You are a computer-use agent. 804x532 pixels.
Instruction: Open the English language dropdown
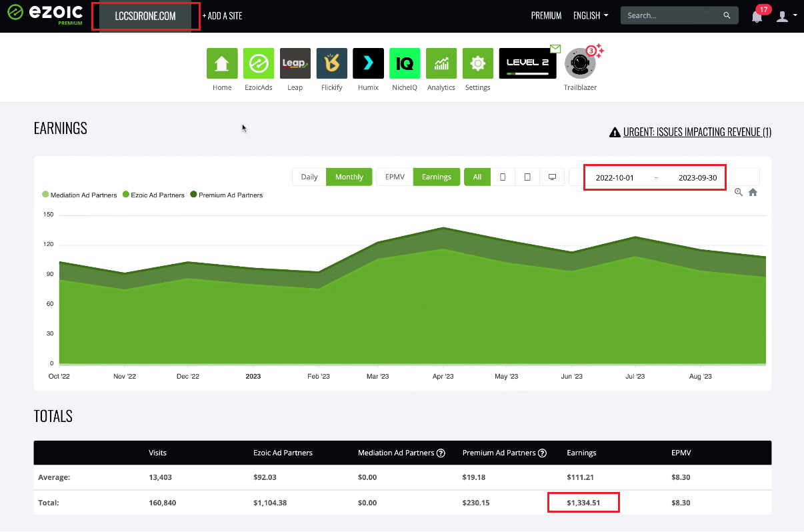tap(591, 15)
